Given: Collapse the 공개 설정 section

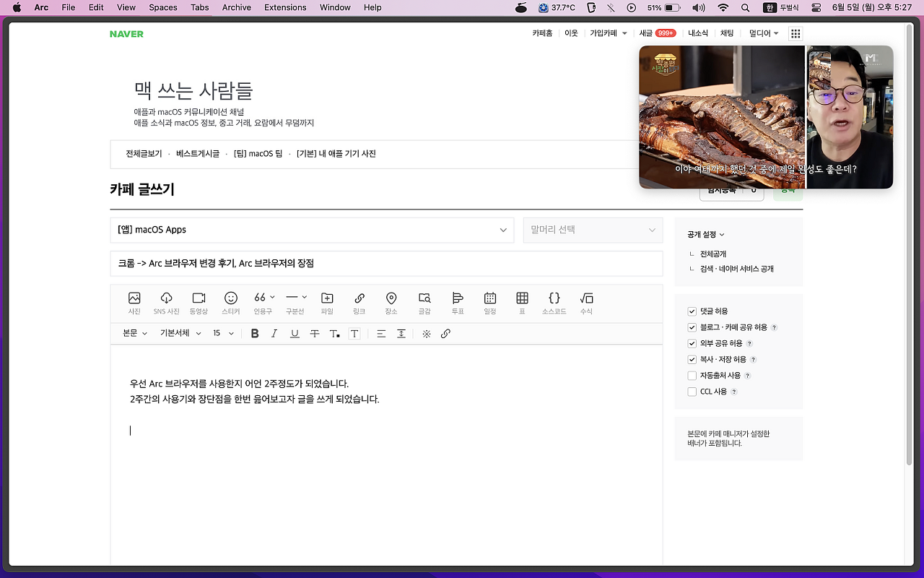Looking at the screenshot, I should (706, 234).
